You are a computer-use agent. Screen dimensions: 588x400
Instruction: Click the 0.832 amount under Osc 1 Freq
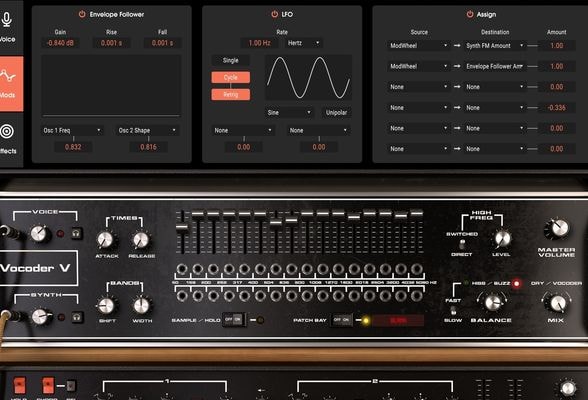[x=73, y=147]
